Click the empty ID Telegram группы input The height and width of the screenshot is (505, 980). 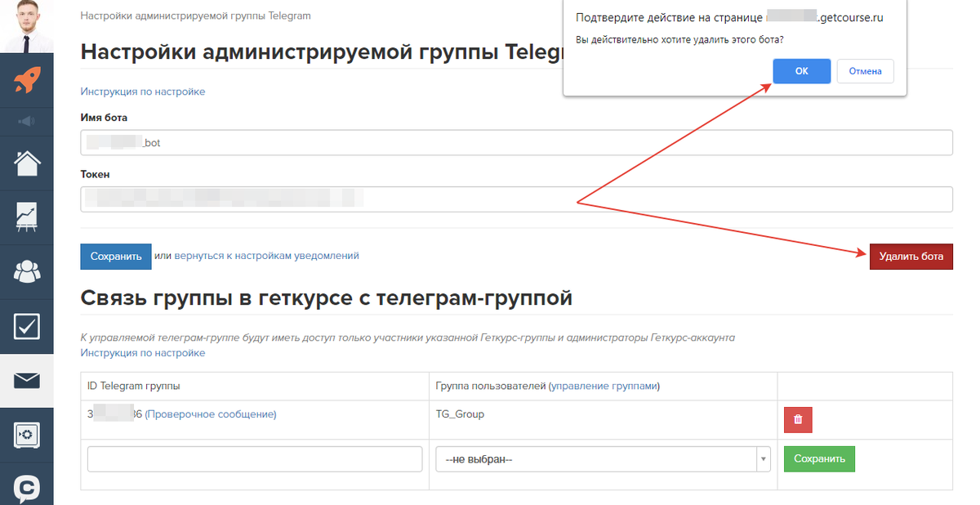coord(255,458)
